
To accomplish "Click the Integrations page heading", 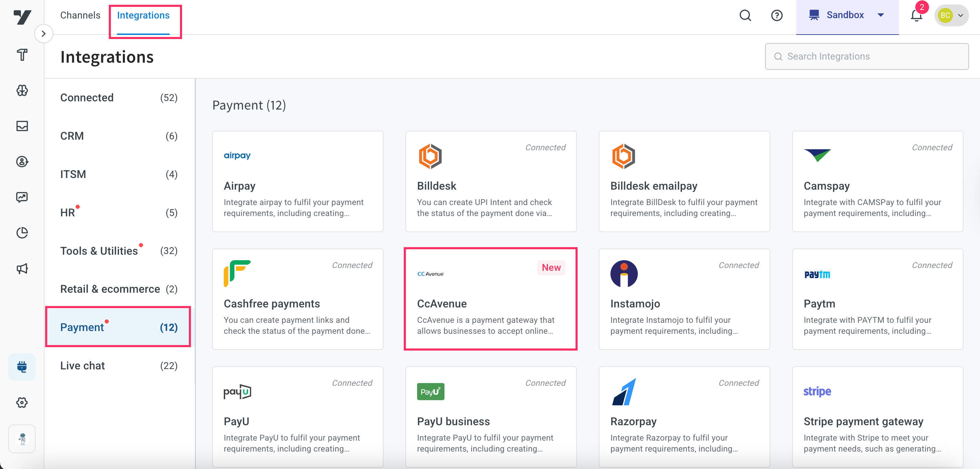I will point(107,57).
